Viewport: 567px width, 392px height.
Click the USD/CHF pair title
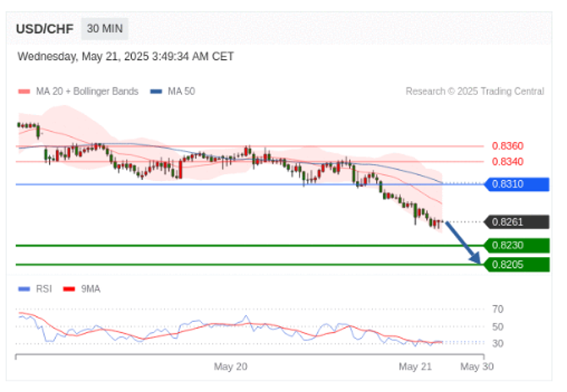tap(44, 29)
